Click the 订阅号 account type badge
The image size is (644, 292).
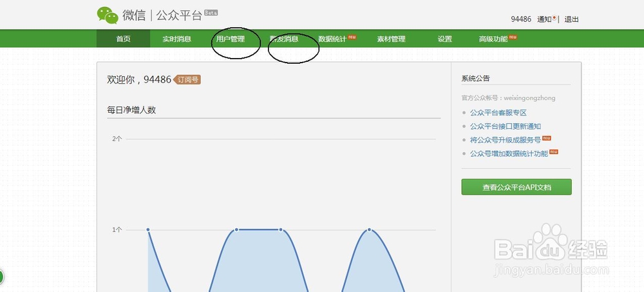(187, 80)
